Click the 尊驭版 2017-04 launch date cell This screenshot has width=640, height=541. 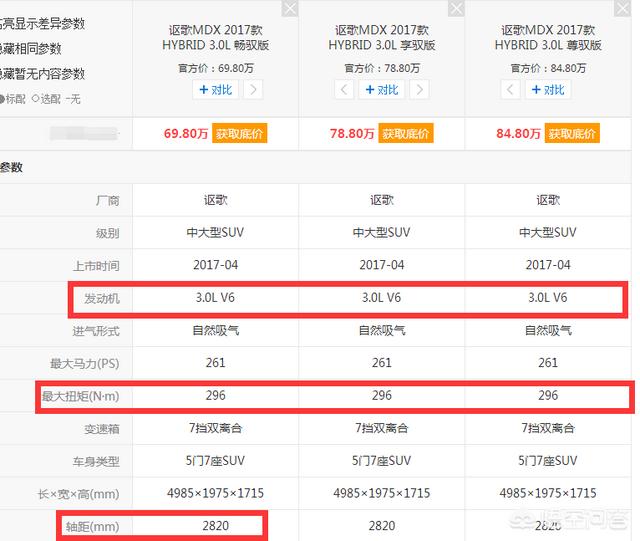(x=548, y=265)
